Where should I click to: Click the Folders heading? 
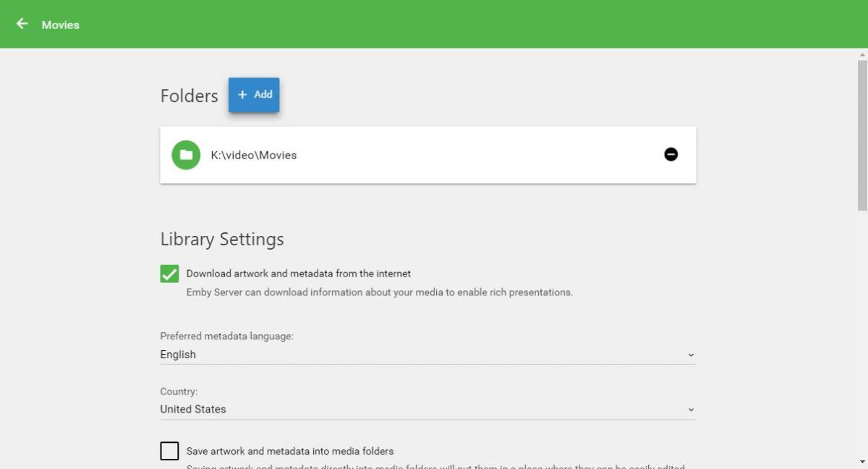pyautogui.click(x=189, y=96)
